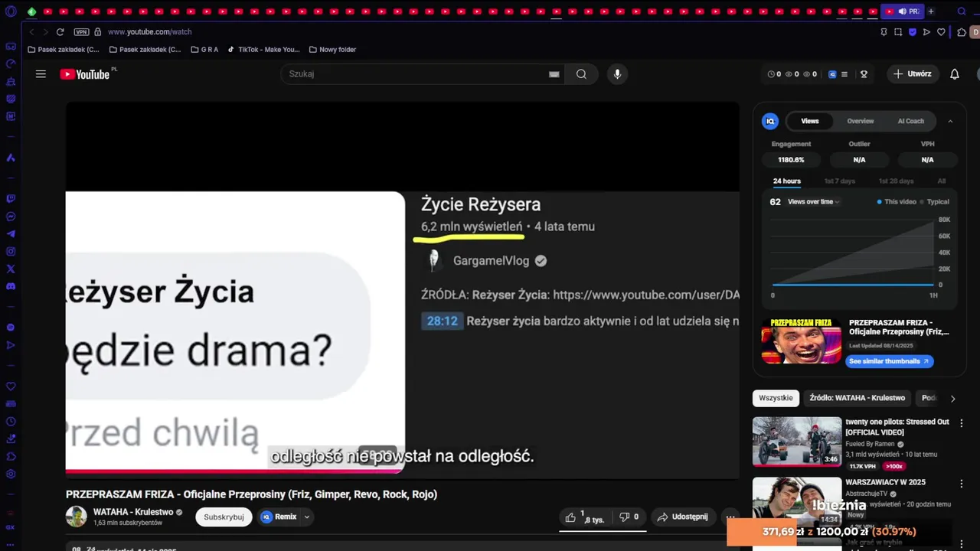Mute the active tab's audio speaker
This screenshot has width=980, height=551.
click(x=902, y=11)
